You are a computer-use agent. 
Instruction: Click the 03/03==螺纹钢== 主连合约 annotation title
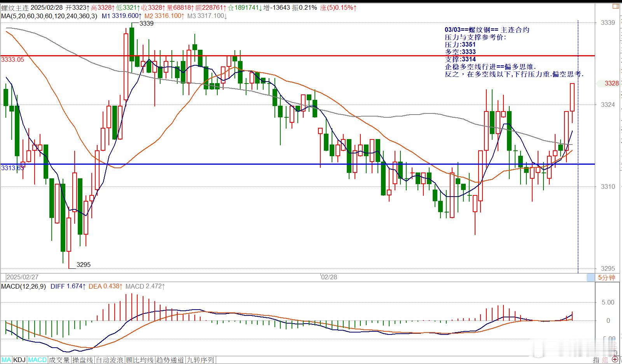click(487, 30)
